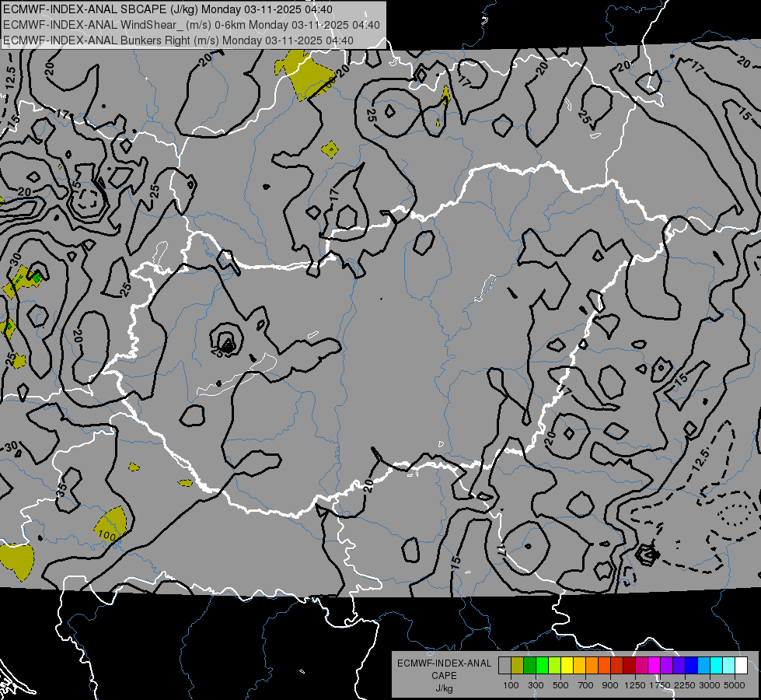Click the Bunkers Right (m/s) title line

pyautogui.click(x=178, y=40)
